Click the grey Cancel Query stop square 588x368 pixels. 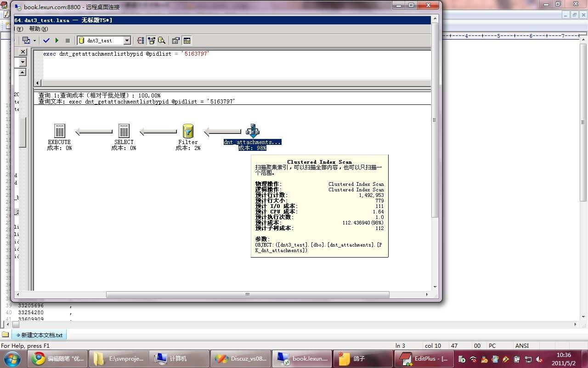(x=68, y=40)
